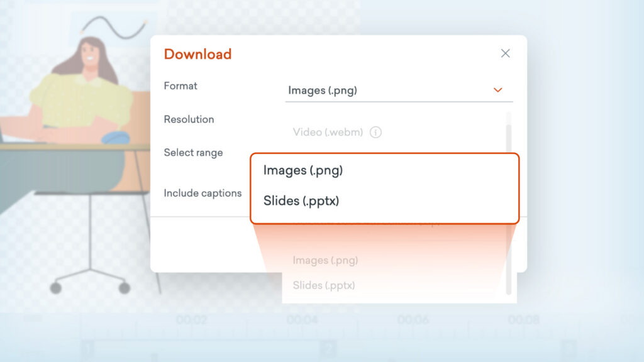Select the squiggly line above the character
This screenshot has height=362, width=644.
[113, 25]
